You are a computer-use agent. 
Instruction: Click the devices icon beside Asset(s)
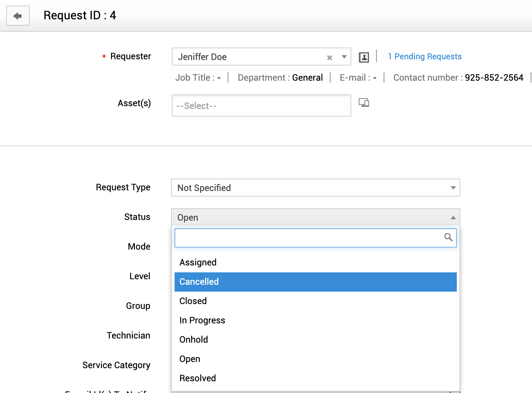click(364, 102)
